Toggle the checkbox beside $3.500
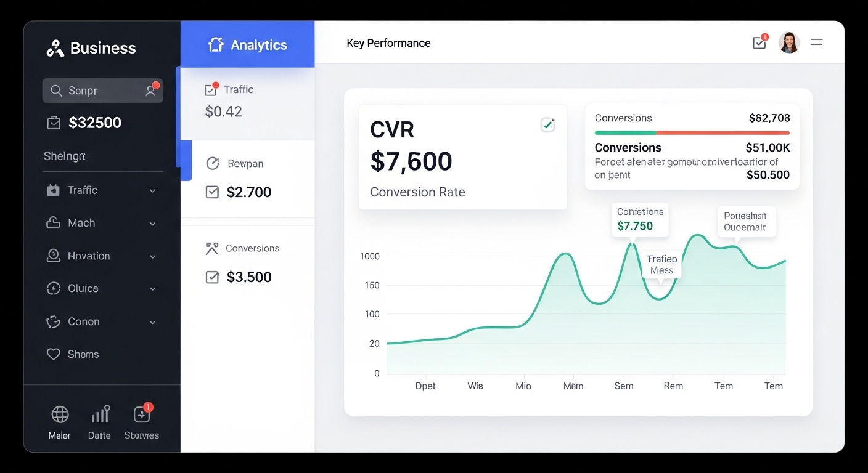868x473 pixels. click(212, 277)
